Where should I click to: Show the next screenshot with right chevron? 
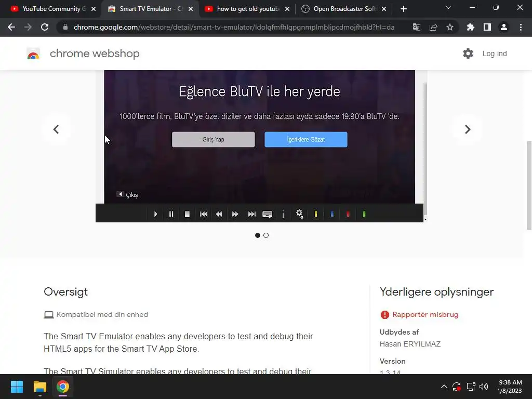point(467,129)
